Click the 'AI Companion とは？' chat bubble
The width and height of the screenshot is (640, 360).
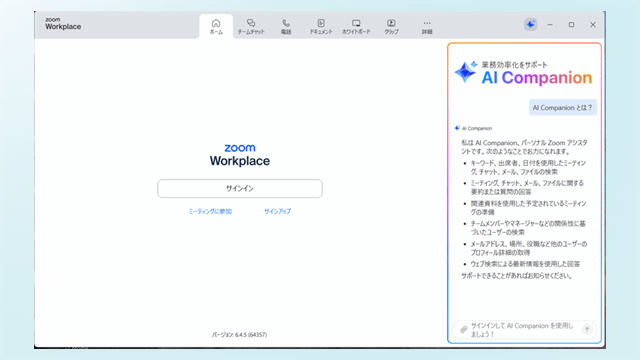[x=562, y=108]
